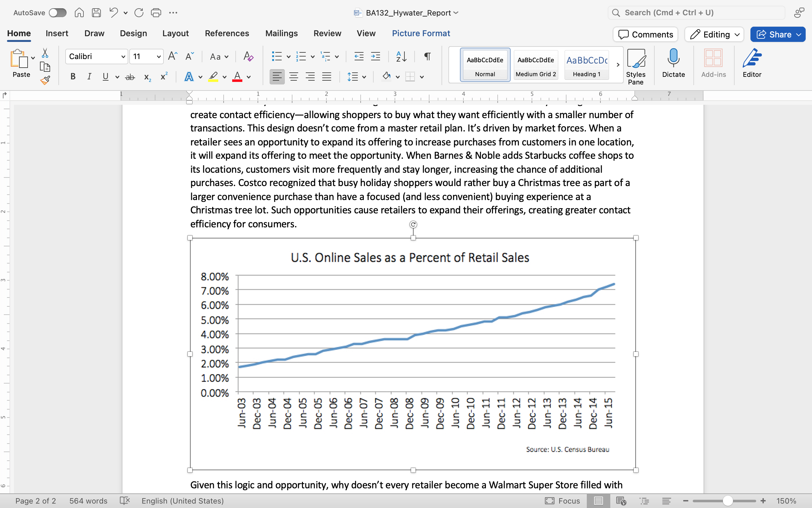Screen dimensions: 812x508
Task: Click the search field in title bar
Action: 696,13
